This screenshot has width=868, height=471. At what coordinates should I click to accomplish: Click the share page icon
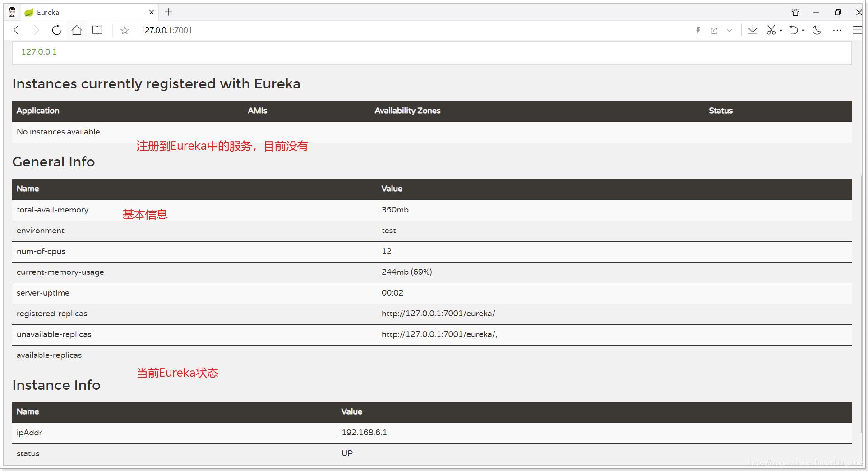(x=714, y=30)
